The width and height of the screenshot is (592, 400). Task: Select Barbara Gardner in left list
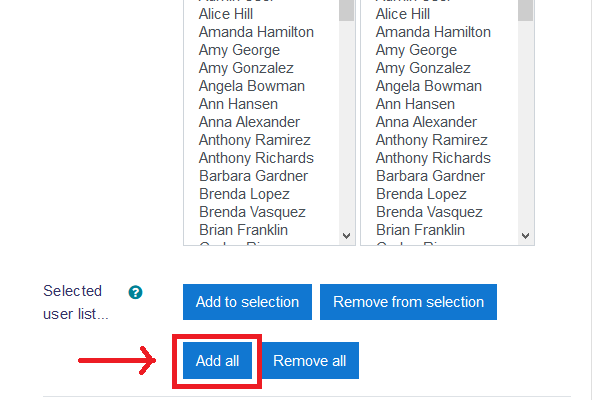coord(253,176)
